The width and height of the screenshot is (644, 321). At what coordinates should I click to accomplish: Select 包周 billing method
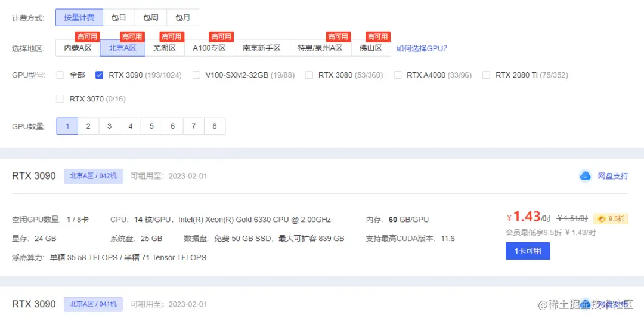pos(151,18)
